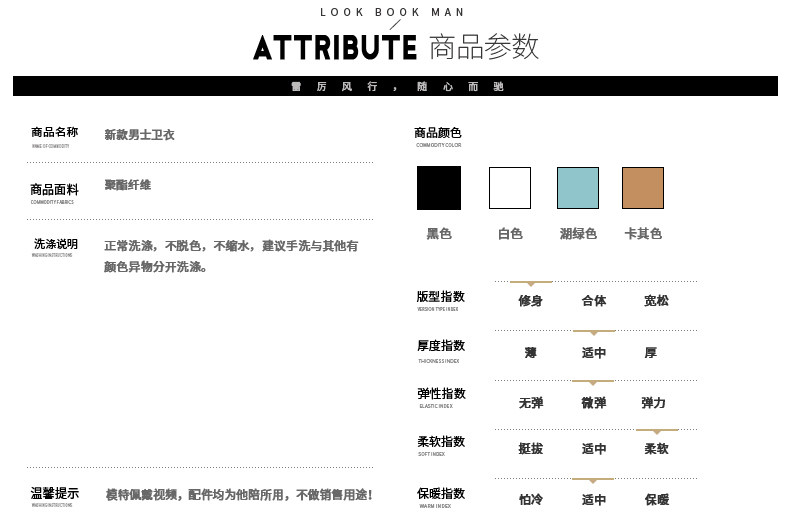Select 挺拔 softness option
790x526 pixels.
pyautogui.click(x=530, y=449)
